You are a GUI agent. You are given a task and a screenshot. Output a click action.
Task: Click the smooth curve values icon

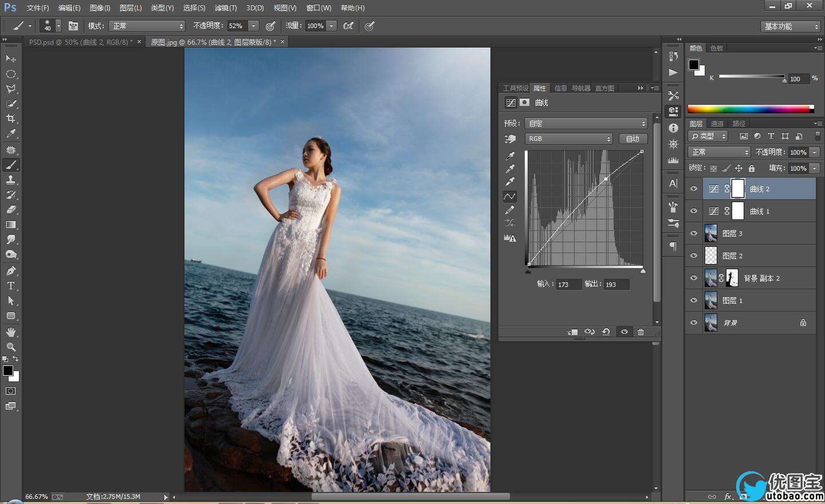pyautogui.click(x=509, y=223)
